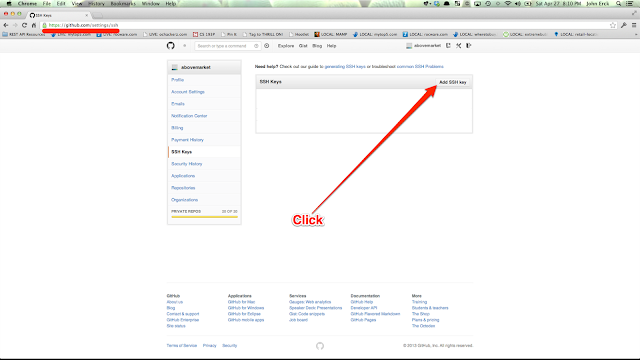Open abovemarket profile link in header

pos(424,46)
